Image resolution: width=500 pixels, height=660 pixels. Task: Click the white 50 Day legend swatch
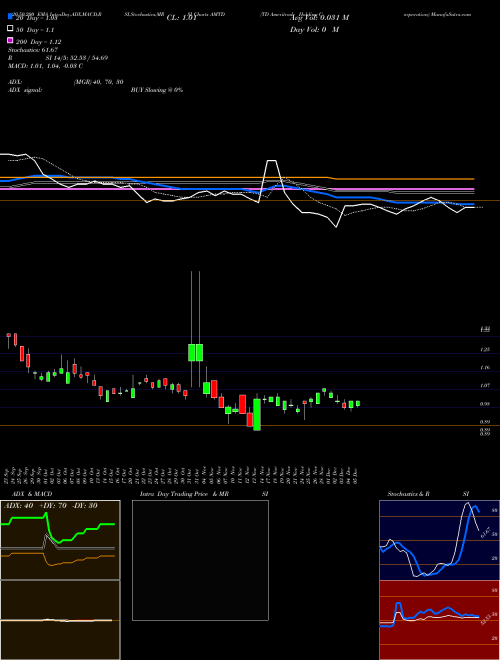[10, 29]
